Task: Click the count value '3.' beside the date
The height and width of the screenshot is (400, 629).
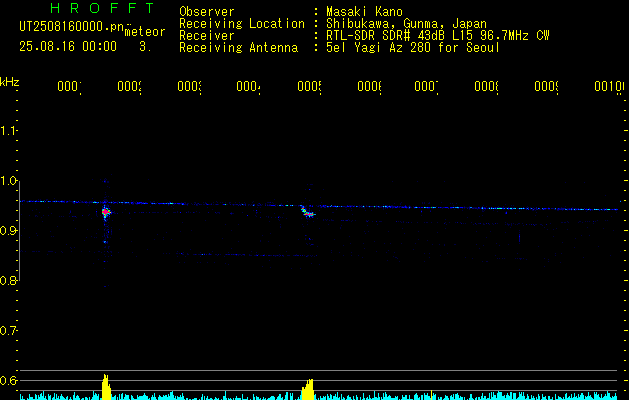Action: click(x=145, y=46)
